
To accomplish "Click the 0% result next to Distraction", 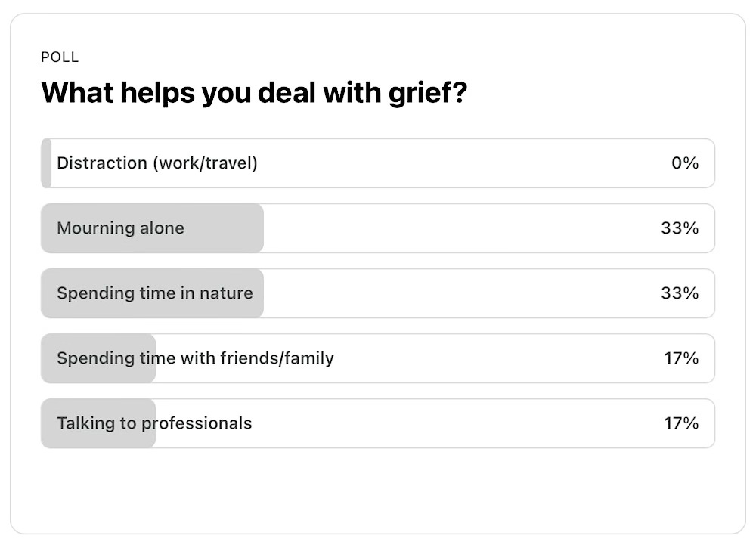I will pyautogui.click(x=686, y=163).
